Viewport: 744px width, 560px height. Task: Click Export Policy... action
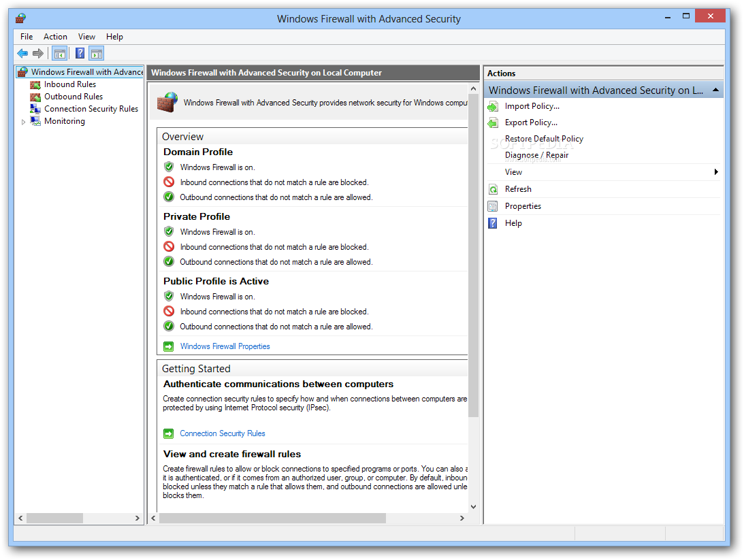pyautogui.click(x=532, y=122)
